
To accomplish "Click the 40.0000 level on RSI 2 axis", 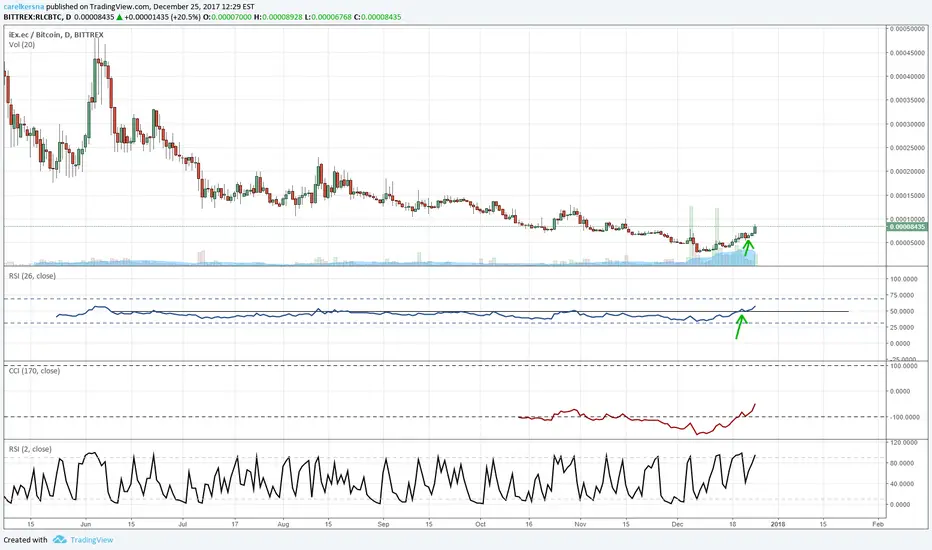I will pos(900,483).
